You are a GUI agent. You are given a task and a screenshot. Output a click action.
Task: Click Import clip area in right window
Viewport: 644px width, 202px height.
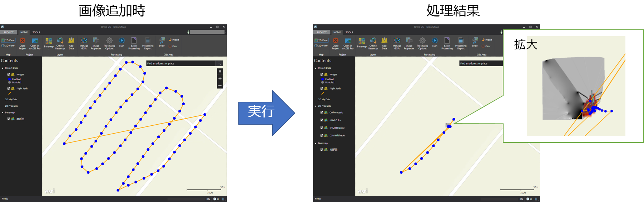pyautogui.click(x=487, y=40)
